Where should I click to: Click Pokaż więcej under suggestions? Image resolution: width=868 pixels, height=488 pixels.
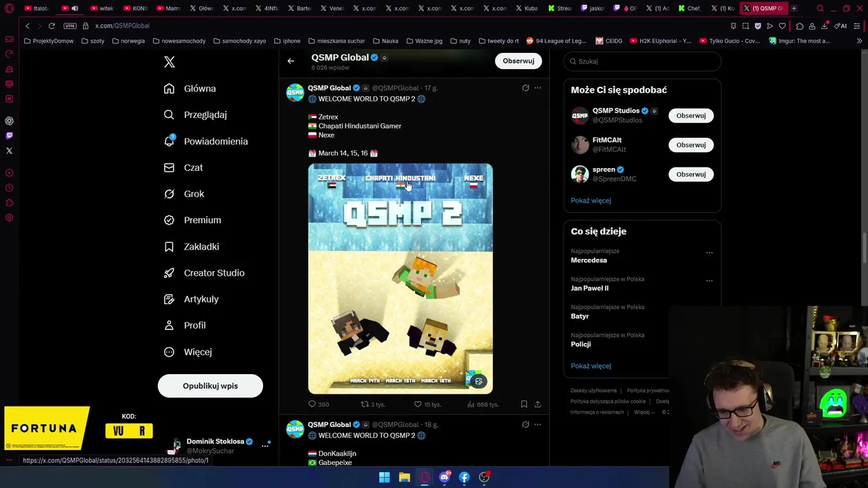click(591, 201)
